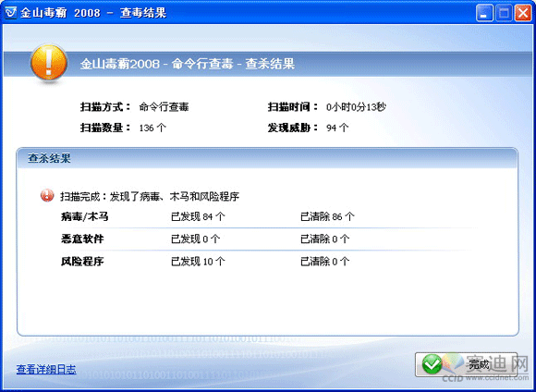Click 已清除 86 个 in virus row
536x392 pixels.
327,216
